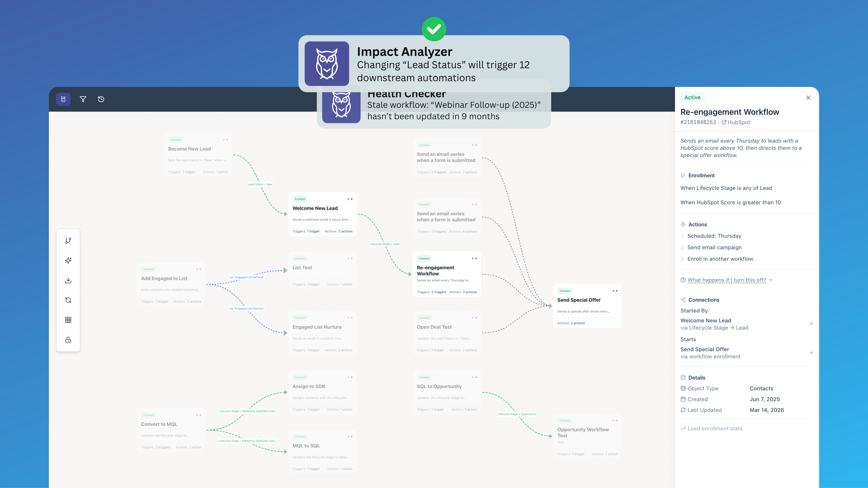
Task: Click the download icon in sidebar
Action: coord(68,280)
